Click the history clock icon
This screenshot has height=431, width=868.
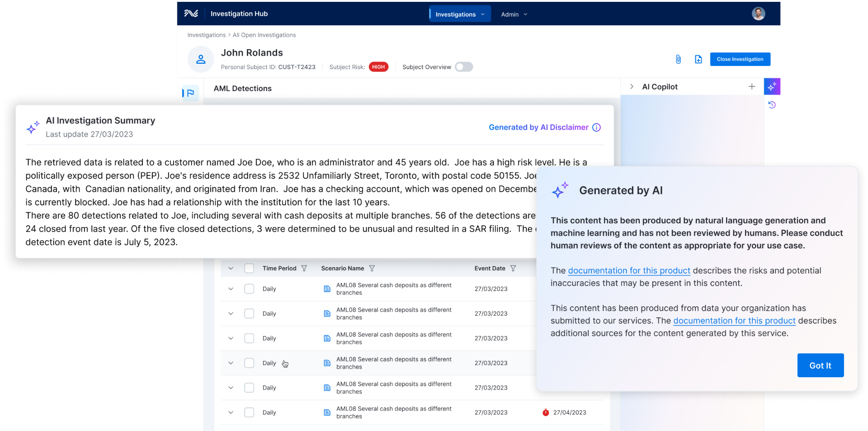[x=772, y=105]
